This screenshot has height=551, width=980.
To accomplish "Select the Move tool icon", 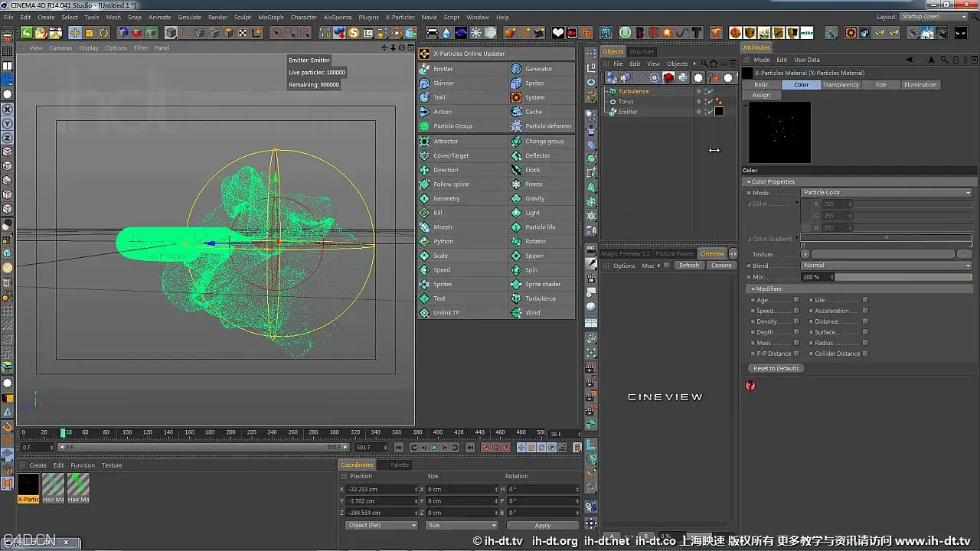I will (x=75, y=33).
